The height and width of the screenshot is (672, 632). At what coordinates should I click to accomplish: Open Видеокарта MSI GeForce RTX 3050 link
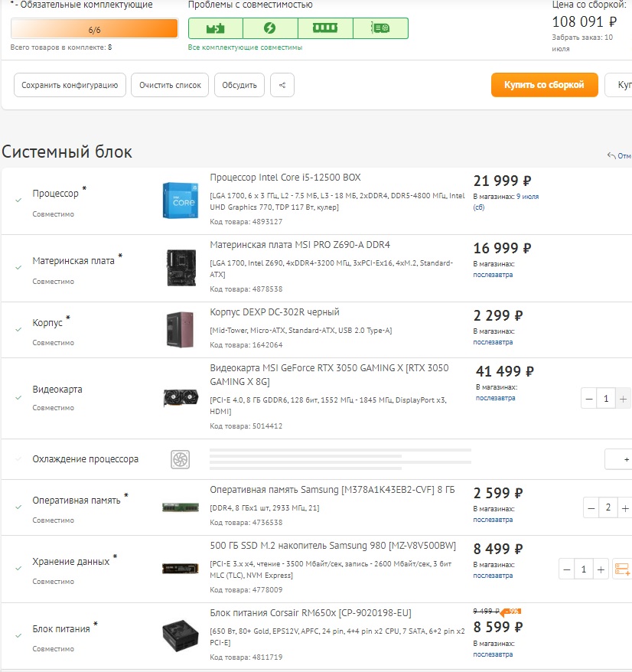[329, 374]
